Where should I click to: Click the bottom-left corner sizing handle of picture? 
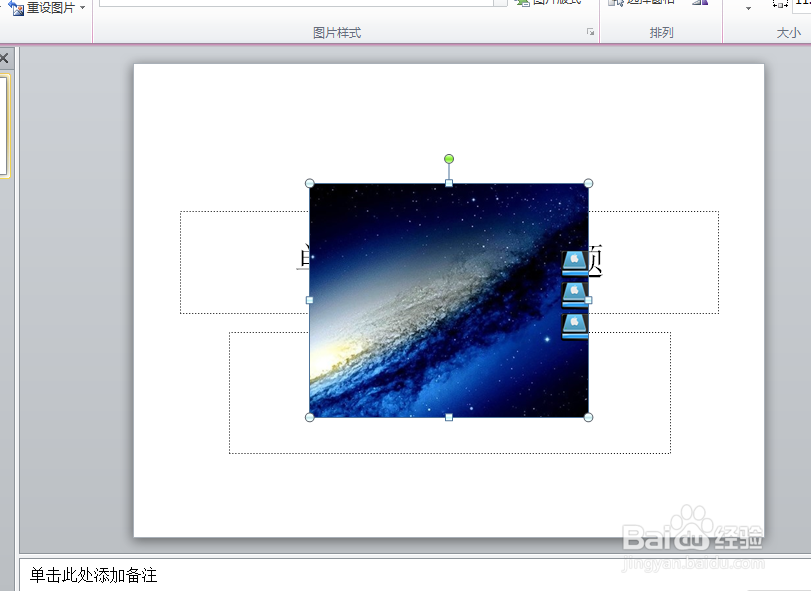click(309, 417)
